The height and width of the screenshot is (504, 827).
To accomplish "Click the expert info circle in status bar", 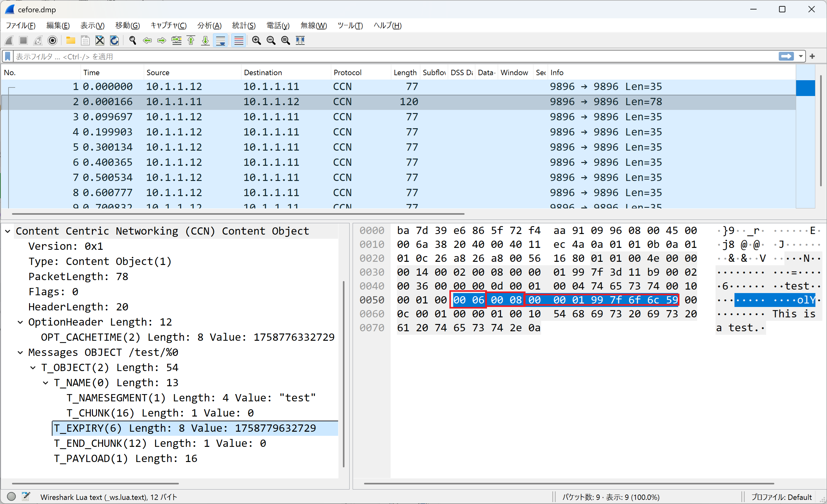I will [11, 496].
